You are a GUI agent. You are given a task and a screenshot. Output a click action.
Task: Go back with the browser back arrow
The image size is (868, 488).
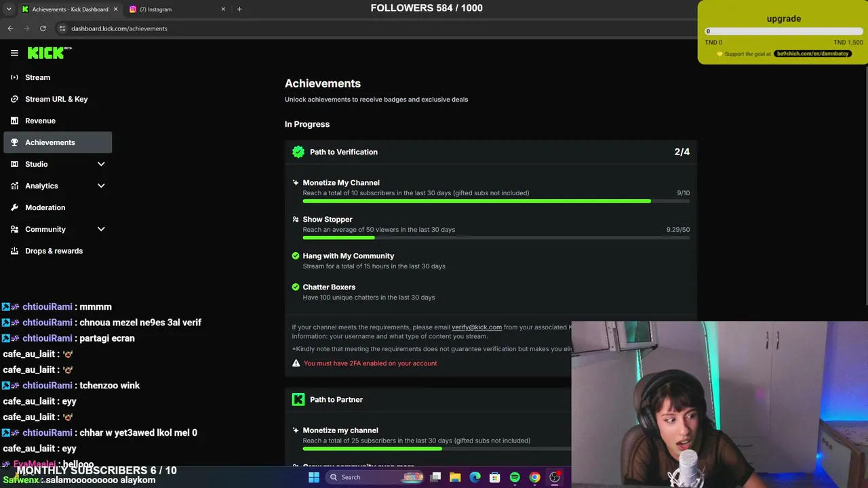[10, 28]
